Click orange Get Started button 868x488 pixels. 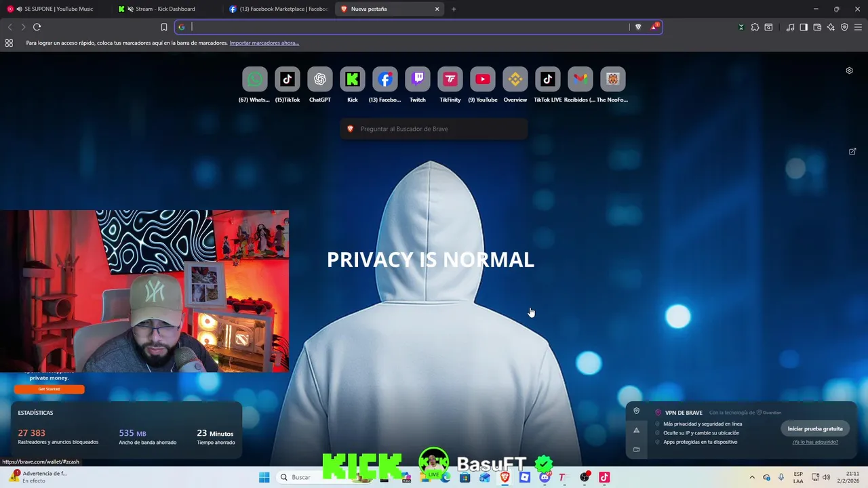point(49,389)
